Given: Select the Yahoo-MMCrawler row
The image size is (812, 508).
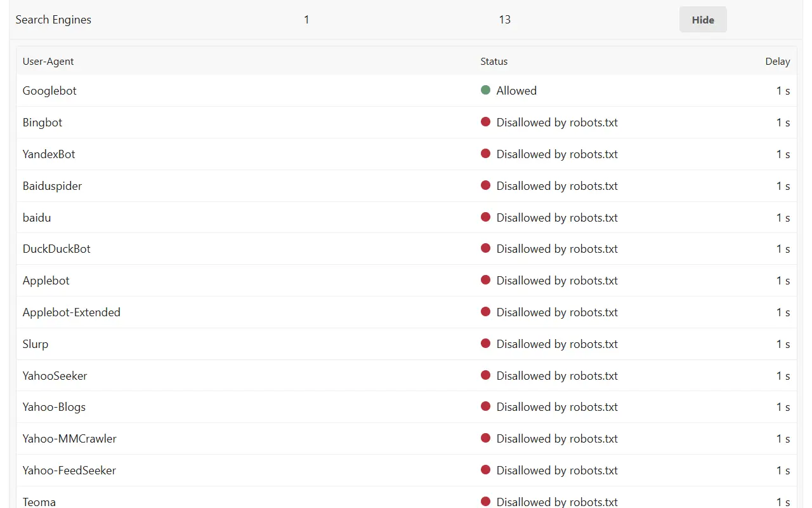Looking at the screenshot, I should click(69, 438).
